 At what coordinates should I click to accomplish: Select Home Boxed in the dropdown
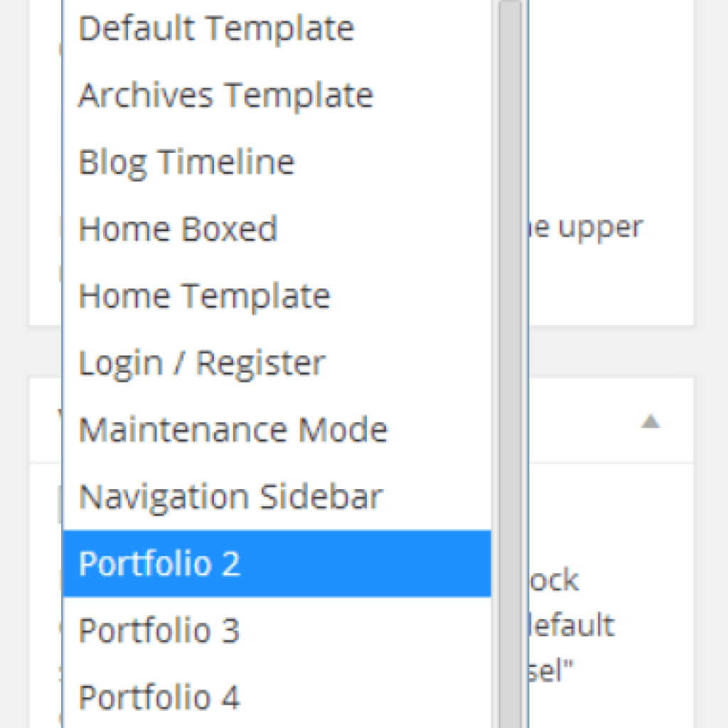click(178, 229)
